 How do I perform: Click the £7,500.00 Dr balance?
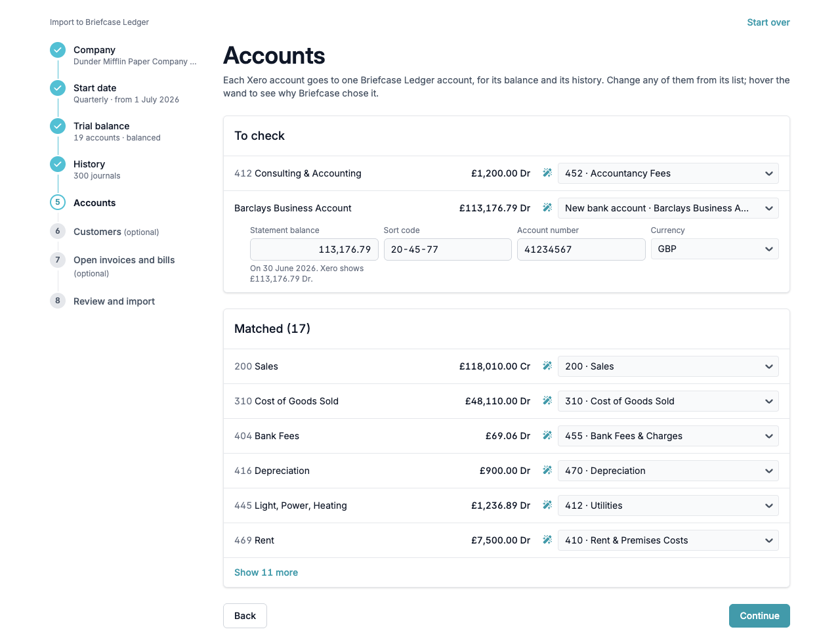(501, 540)
